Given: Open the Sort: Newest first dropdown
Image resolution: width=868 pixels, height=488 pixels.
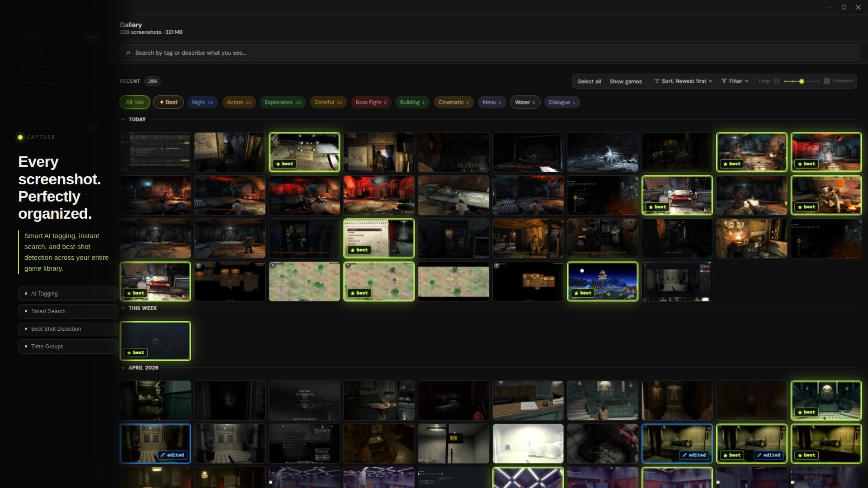Looking at the screenshot, I should pyautogui.click(x=686, y=81).
